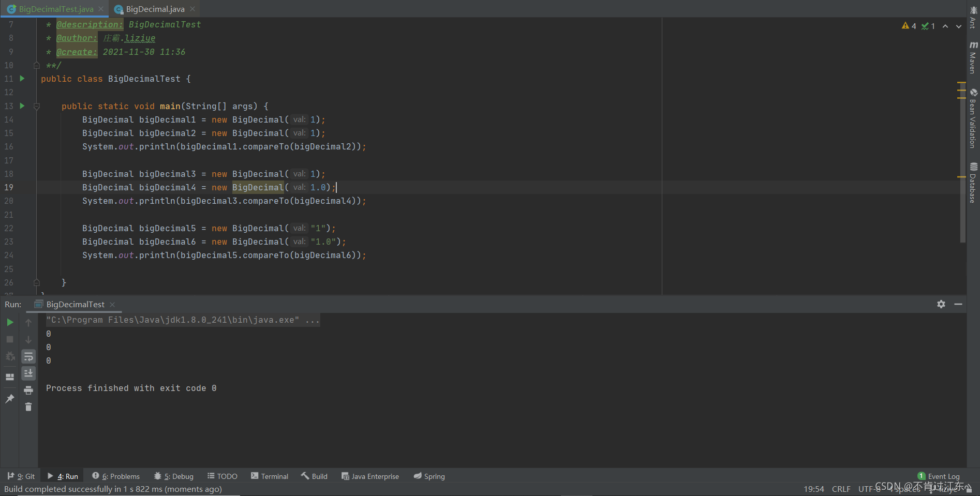Click the java.exe command line in console
Screen dimensions: 980x496
183,320
